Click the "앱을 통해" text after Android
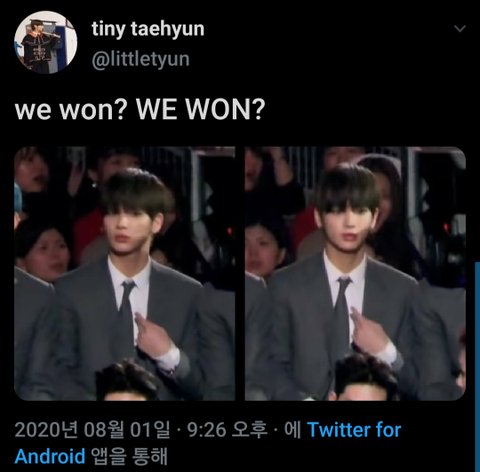This screenshot has height=472, width=480. [129, 456]
